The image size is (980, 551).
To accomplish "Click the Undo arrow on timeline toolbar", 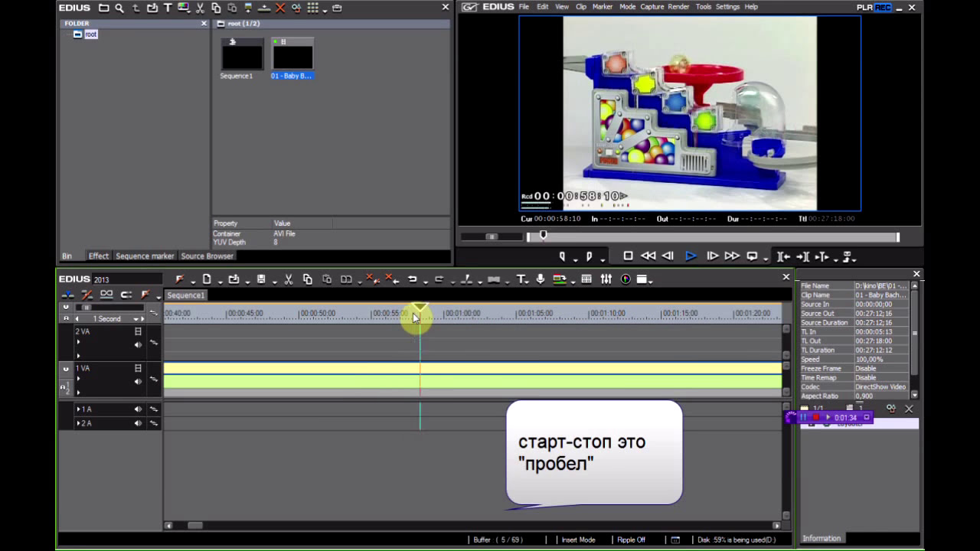I will point(413,279).
